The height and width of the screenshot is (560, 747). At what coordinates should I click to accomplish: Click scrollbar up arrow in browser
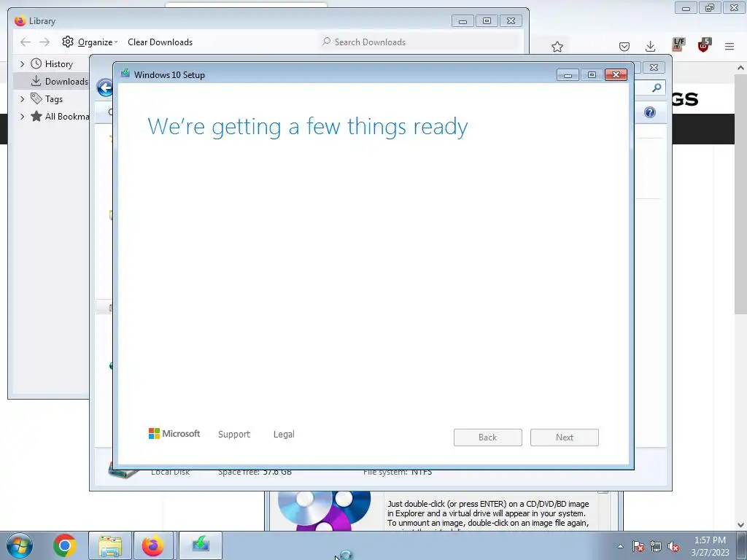click(740, 68)
